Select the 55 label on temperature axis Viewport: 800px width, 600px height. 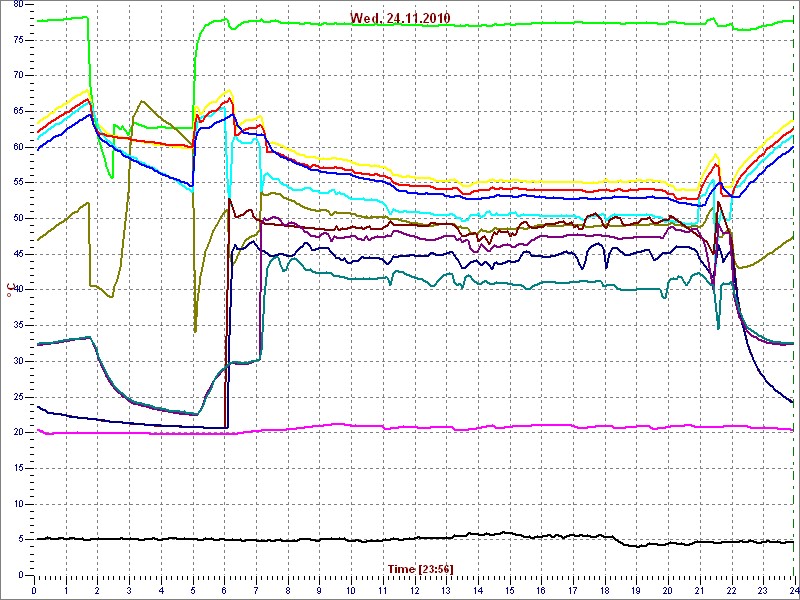[17, 183]
